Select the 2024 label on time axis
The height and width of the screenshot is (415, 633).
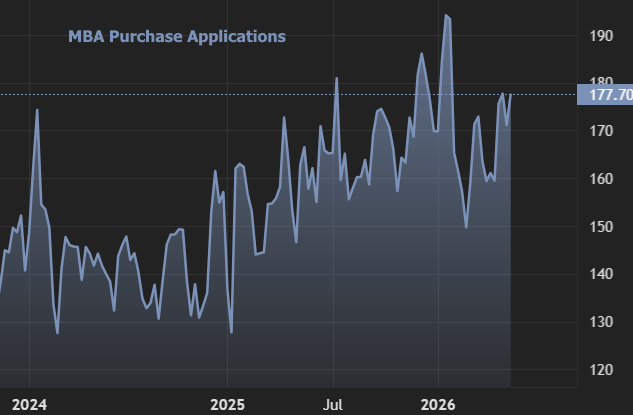(x=29, y=405)
